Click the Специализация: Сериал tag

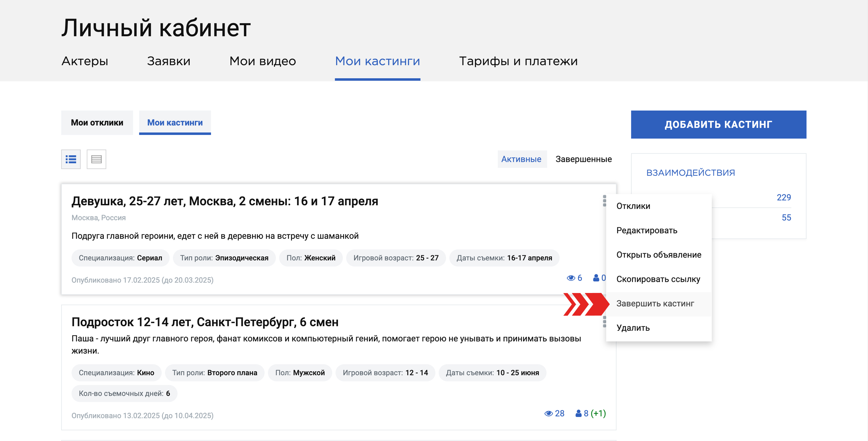click(x=120, y=258)
